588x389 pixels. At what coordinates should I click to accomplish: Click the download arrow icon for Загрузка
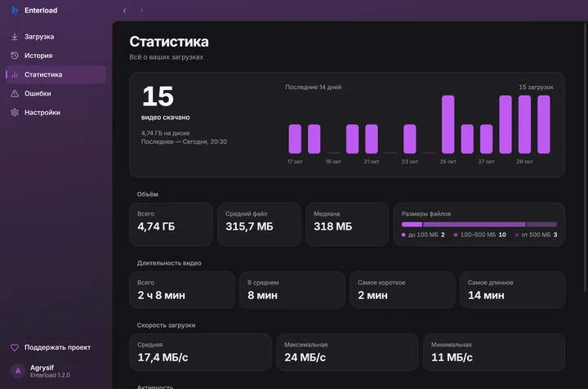click(x=15, y=37)
